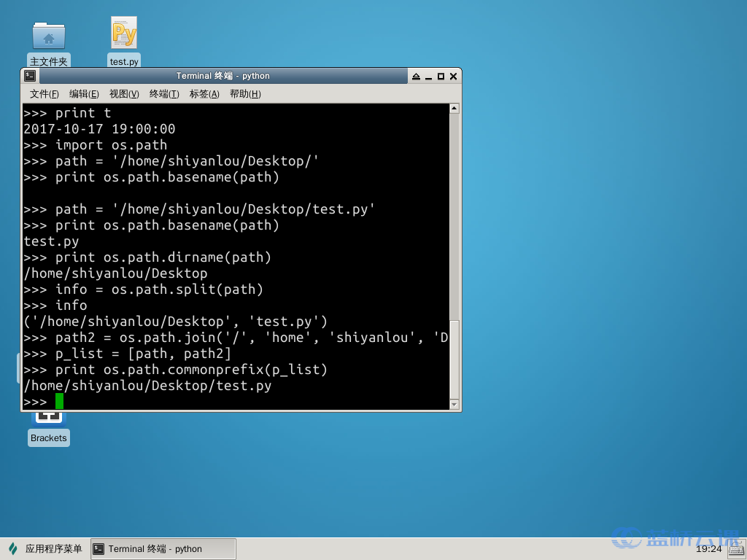Open the 应用程序菜单 applications menu
The width and height of the screenshot is (747, 560).
point(45,549)
